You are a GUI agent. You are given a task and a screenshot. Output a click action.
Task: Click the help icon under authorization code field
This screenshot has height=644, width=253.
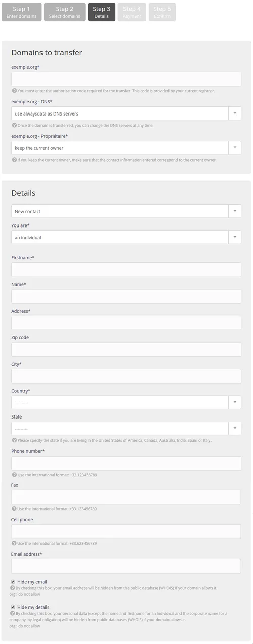coord(14,91)
